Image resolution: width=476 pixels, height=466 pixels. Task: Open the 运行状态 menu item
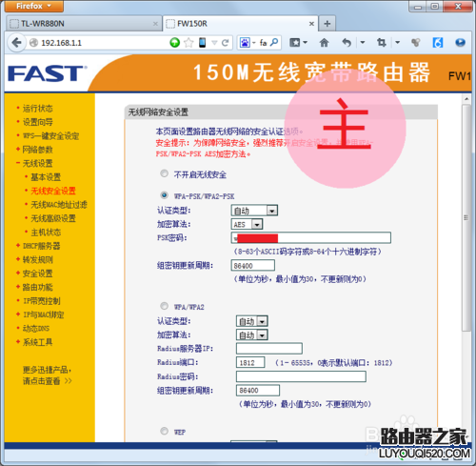coord(38,109)
